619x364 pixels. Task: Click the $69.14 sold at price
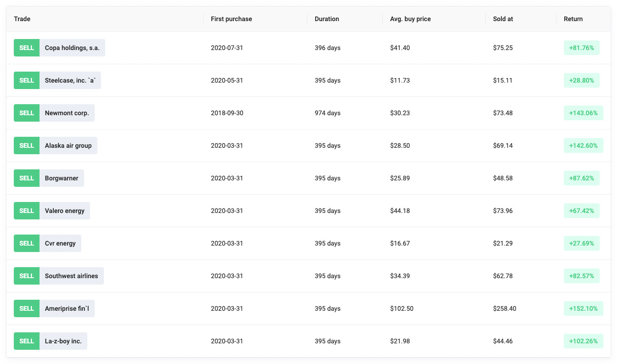point(503,146)
